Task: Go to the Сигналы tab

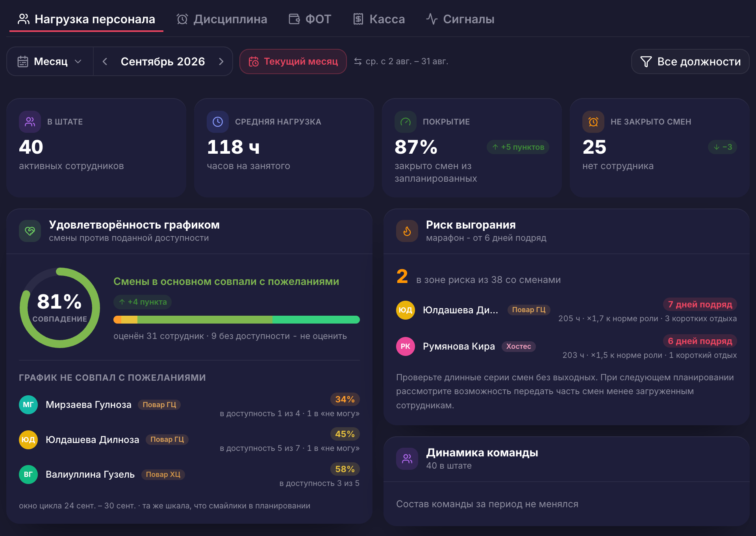Action: (460, 19)
